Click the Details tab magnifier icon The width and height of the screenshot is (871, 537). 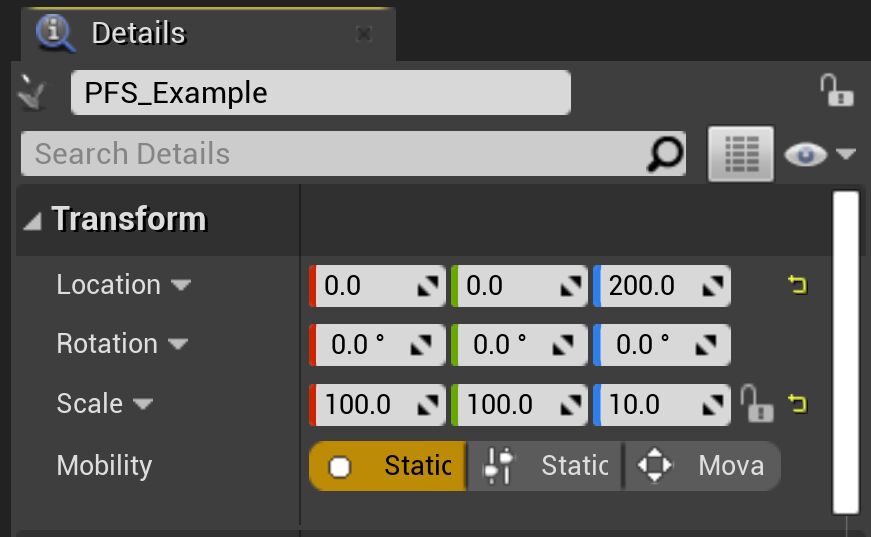tap(56, 33)
